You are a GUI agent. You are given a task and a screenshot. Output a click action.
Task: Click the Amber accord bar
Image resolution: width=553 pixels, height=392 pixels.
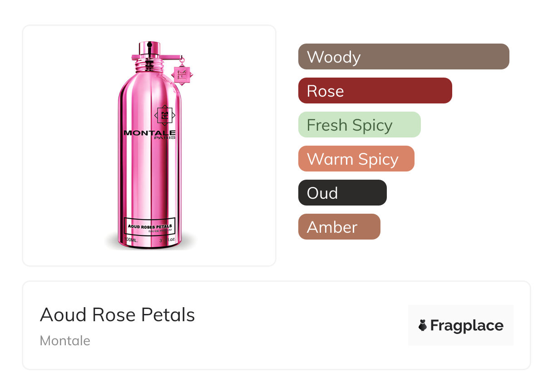pyautogui.click(x=339, y=227)
